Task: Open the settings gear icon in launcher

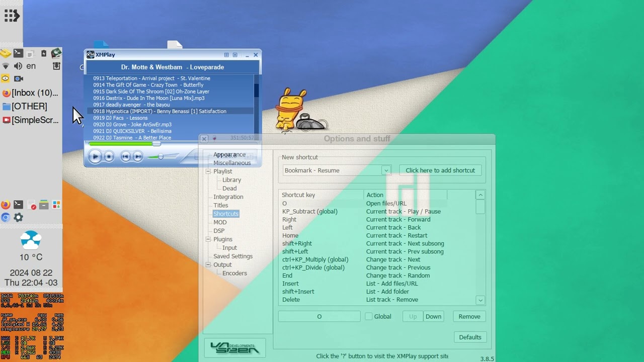Action: click(x=18, y=217)
